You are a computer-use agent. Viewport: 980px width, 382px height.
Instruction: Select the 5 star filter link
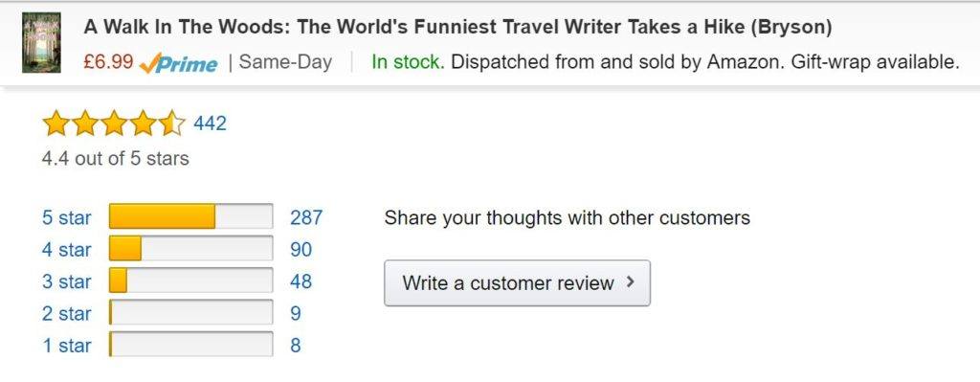66,217
